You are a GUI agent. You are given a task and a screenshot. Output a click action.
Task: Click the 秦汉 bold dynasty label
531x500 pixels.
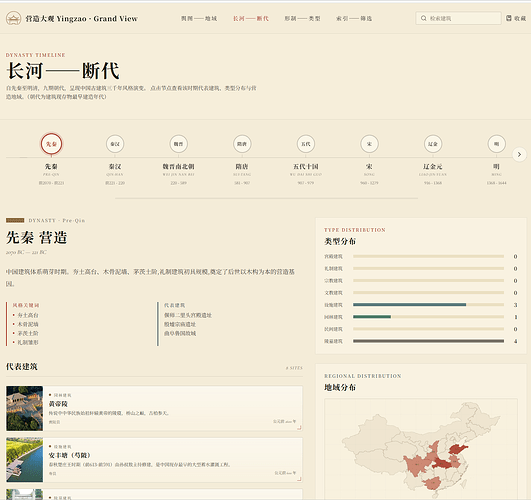click(x=115, y=166)
